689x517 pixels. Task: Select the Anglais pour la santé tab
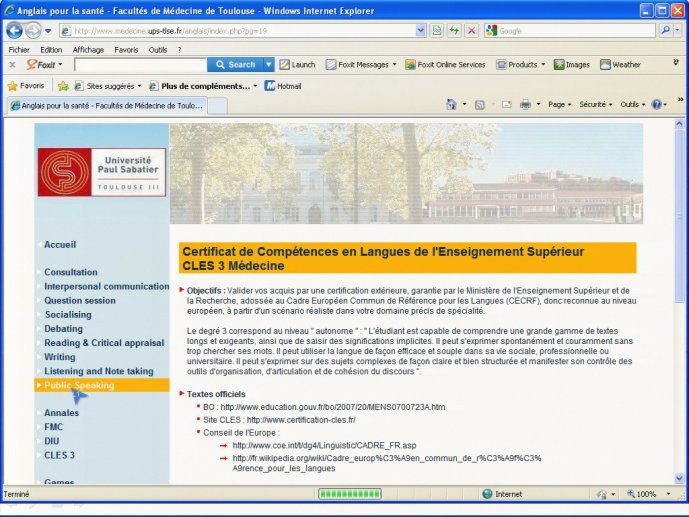106,105
